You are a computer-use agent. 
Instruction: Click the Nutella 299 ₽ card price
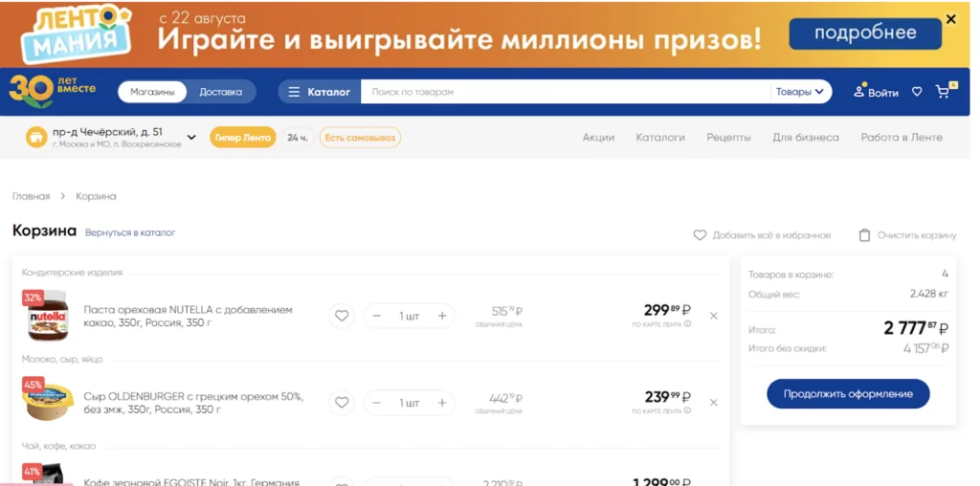(667, 310)
